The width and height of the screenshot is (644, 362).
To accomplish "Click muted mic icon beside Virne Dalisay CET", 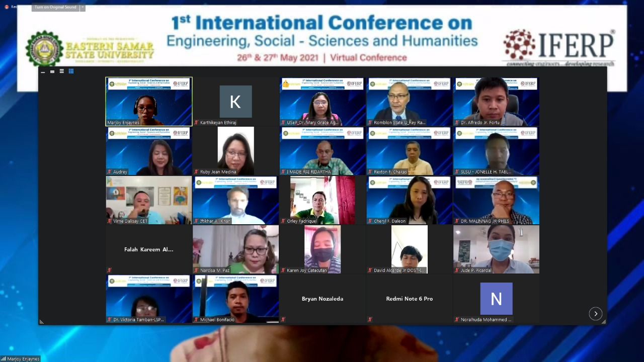I will pyautogui.click(x=109, y=221).
